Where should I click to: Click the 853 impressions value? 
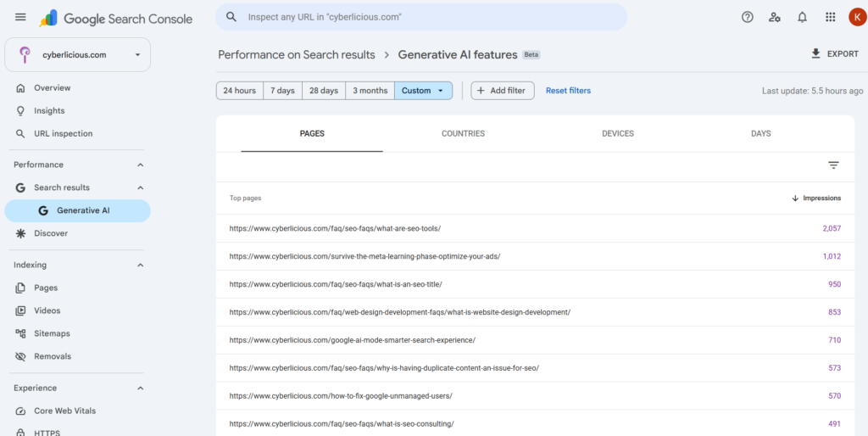tap(835, 312)
